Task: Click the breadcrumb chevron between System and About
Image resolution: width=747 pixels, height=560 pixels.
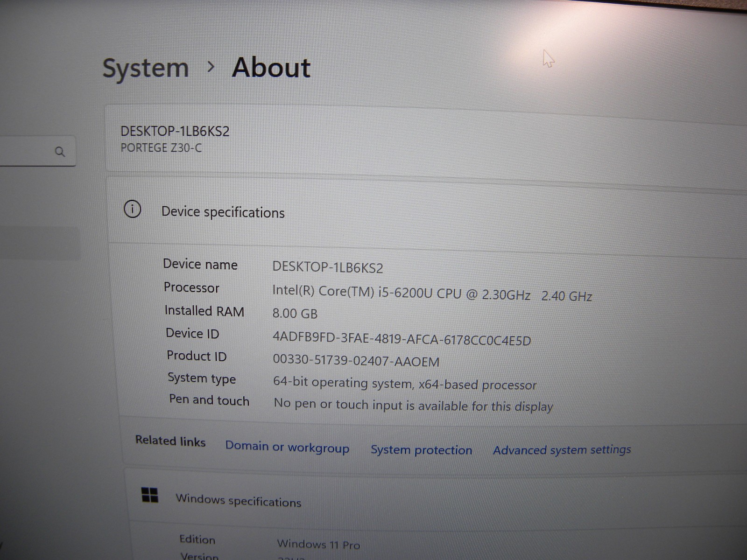Action: 211,67
